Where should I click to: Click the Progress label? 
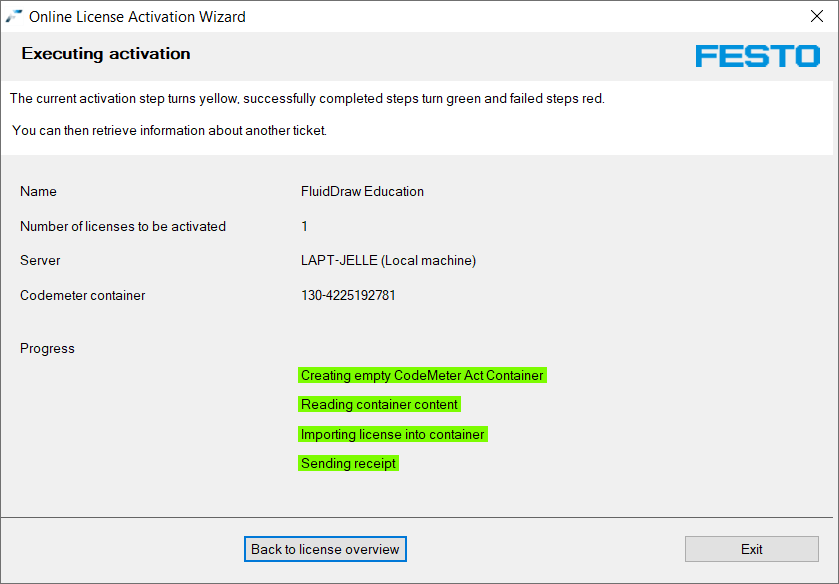click(47, 348)
